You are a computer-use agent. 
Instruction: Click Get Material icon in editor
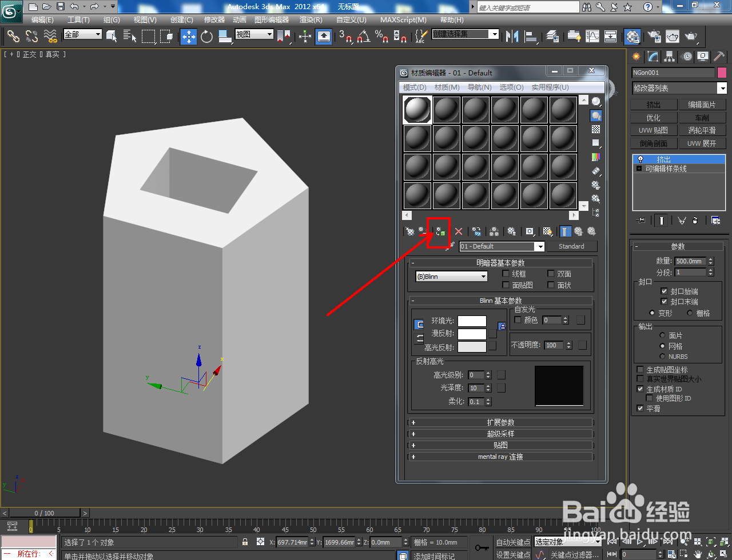pyautogui.click(x=410, y=231)
